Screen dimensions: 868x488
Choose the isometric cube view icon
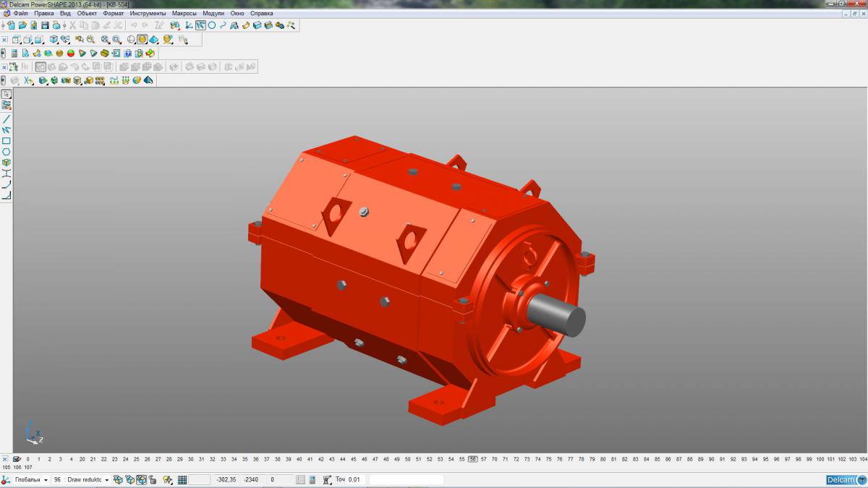[x=54, y=40]
